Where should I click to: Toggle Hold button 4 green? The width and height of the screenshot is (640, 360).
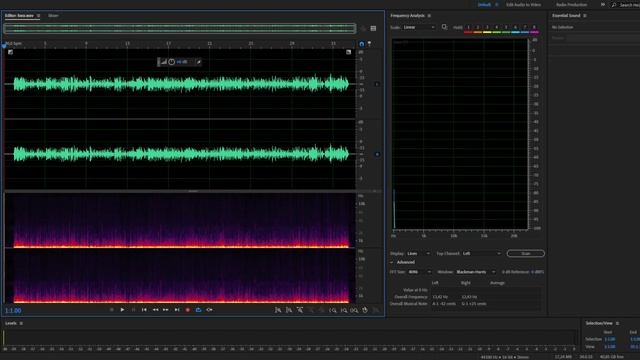(497, 28)
